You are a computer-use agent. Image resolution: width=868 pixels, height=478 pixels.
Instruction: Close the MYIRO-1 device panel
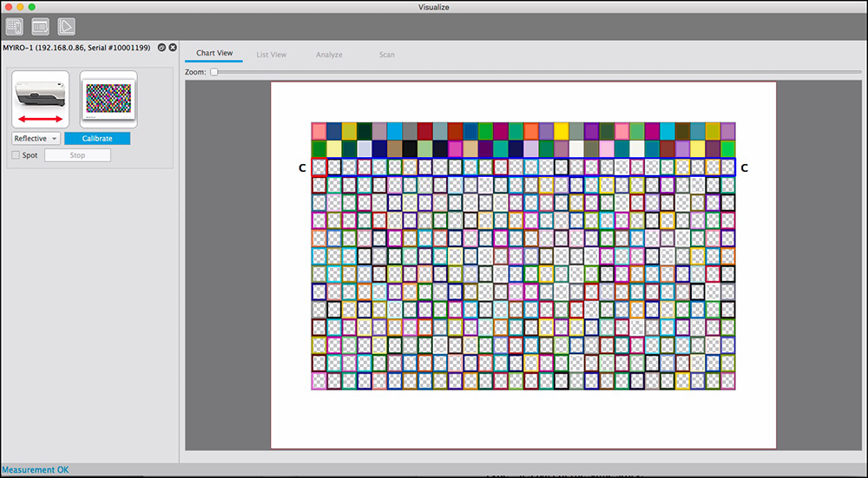173,47
